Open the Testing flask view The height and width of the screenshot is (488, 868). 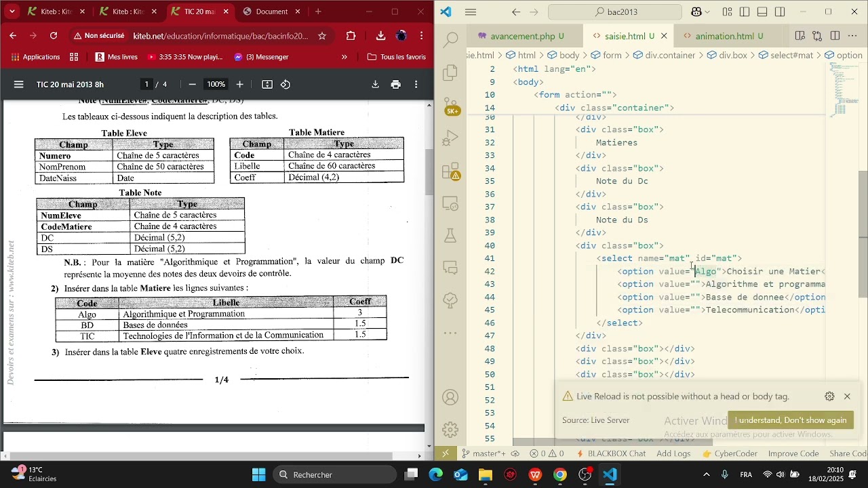451,236
